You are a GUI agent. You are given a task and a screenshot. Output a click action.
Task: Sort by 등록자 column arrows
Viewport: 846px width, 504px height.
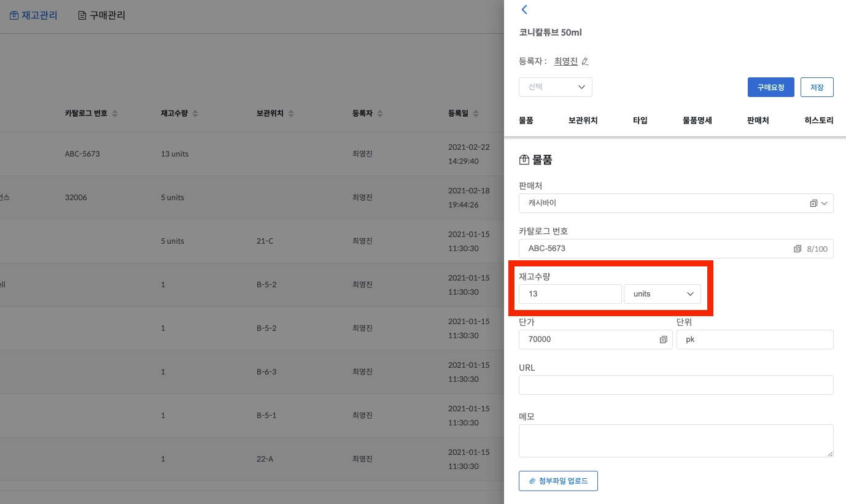[380, 114]
